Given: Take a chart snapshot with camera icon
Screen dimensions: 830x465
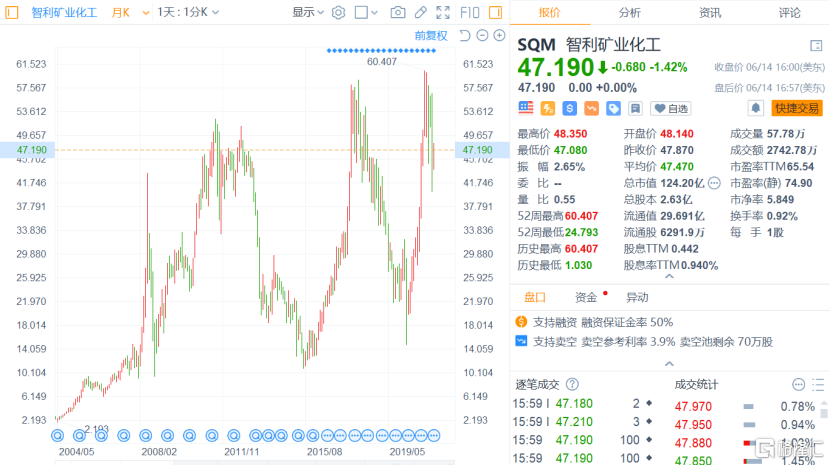Looking at the screenshot, I should pos(398,12).
